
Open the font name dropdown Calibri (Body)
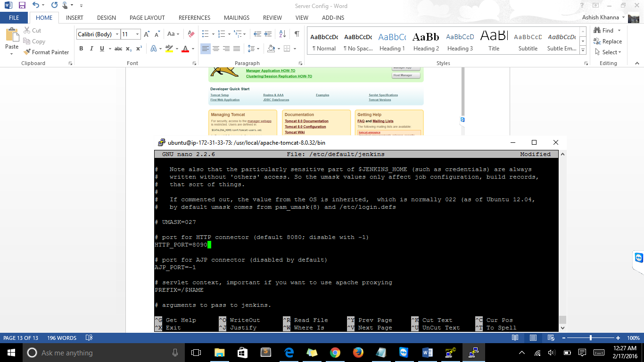[x=98, y=34]
